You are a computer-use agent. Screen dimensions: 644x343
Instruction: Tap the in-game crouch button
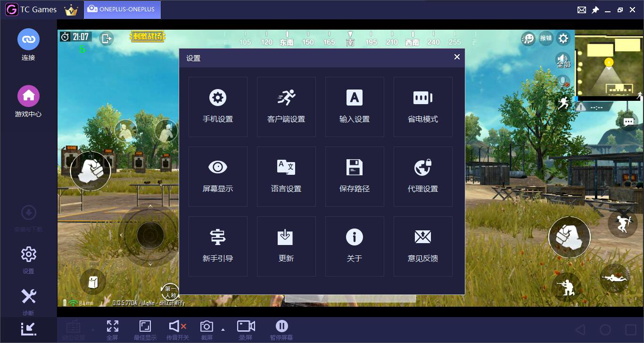[566, 286]
